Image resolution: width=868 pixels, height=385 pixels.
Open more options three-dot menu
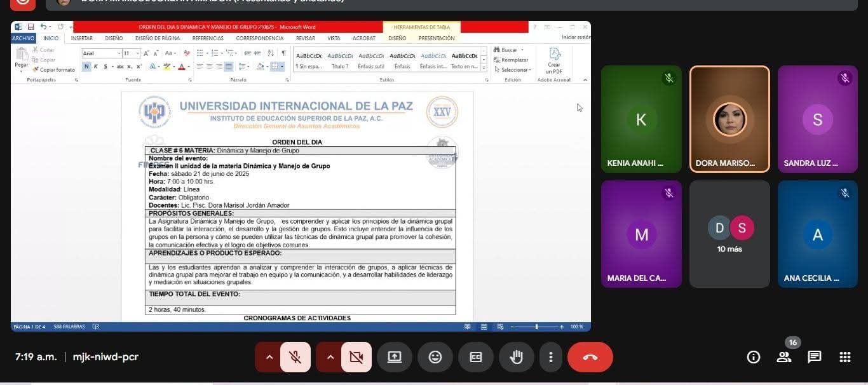click(551, 357)
